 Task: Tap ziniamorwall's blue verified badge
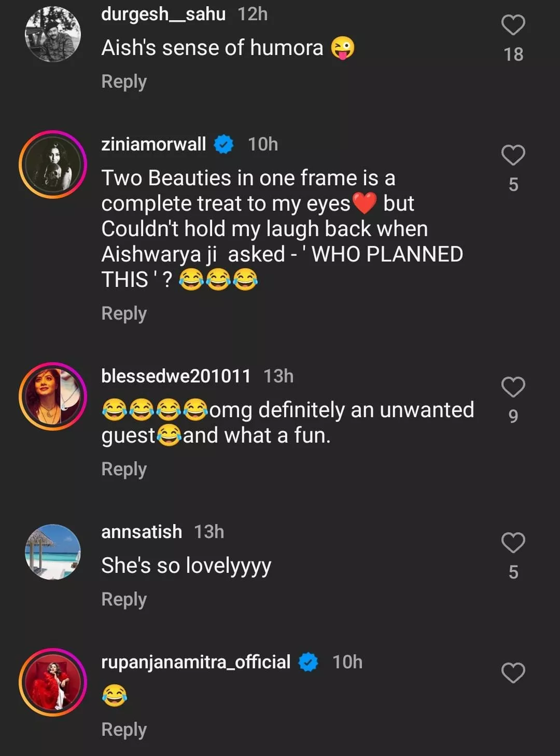223,144
